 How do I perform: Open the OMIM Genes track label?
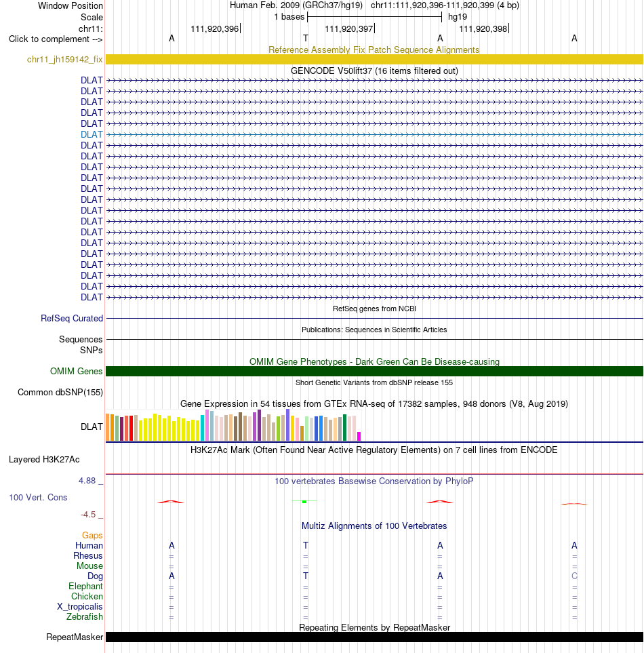(76, 371)
